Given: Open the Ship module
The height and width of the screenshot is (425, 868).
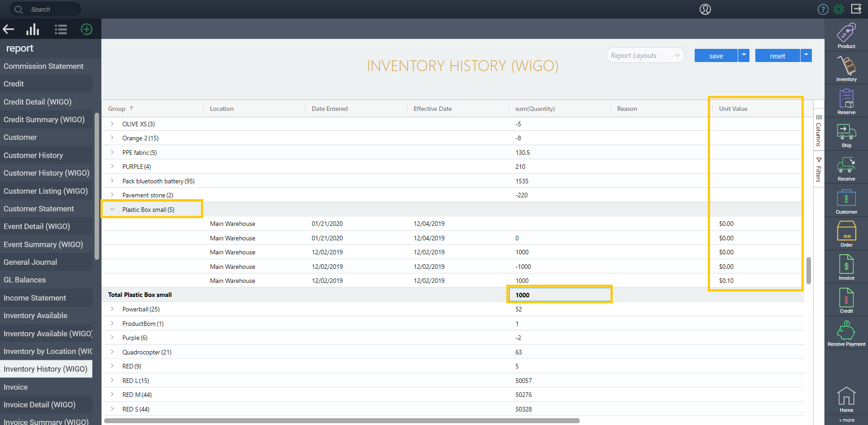Looking at the screenshot, I should point(846,135).
